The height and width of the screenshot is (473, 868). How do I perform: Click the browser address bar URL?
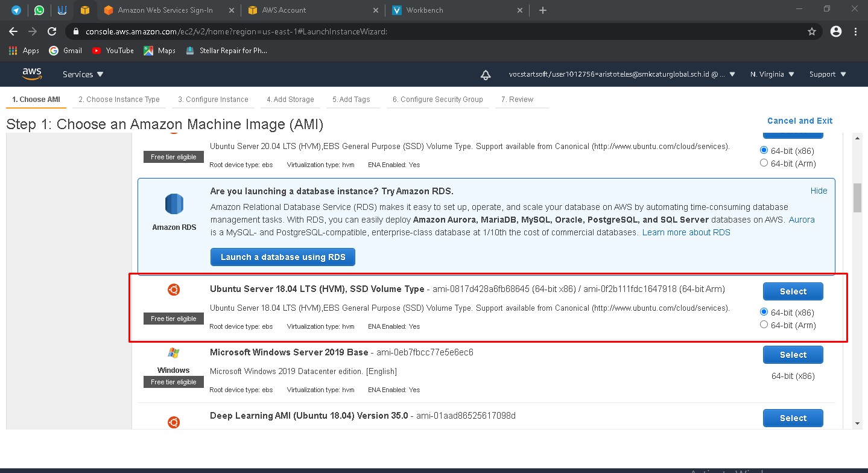236,31
